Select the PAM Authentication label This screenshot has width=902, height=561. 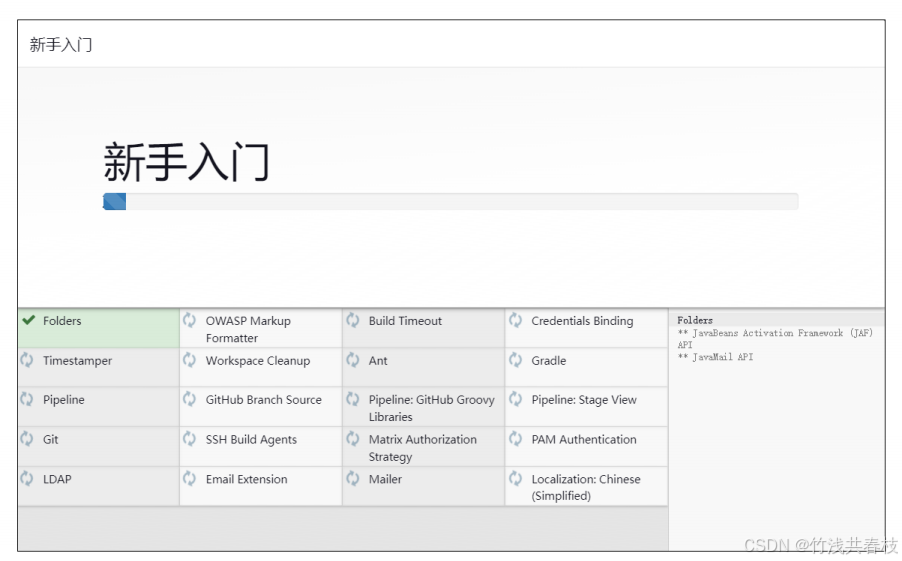click(584, 440)
